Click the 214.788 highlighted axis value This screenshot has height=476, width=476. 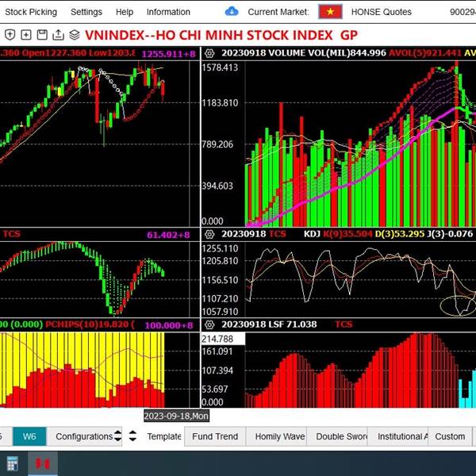223,339
